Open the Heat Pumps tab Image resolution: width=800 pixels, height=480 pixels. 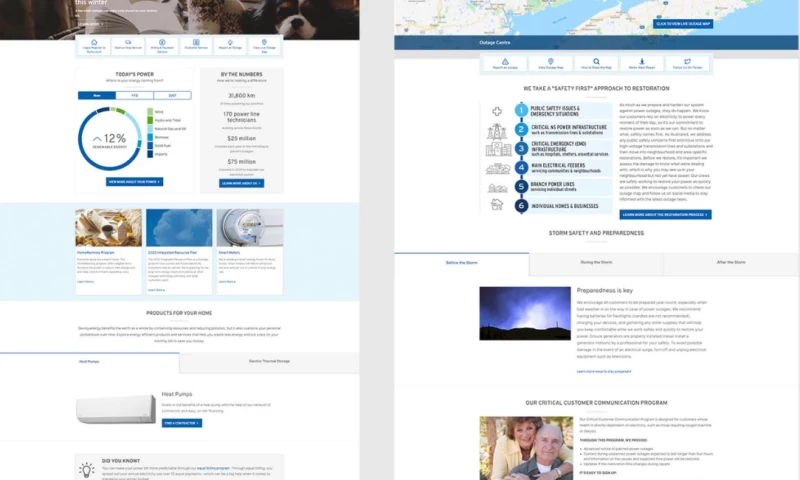tap(89, 362)
